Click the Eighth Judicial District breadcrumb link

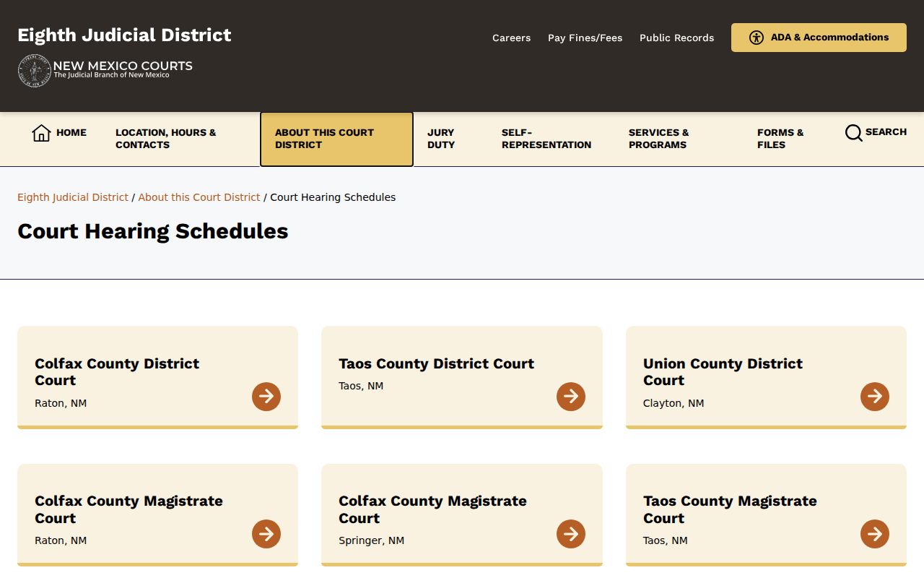(73, 197)
